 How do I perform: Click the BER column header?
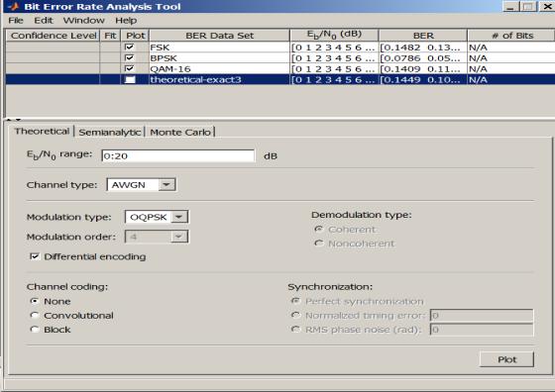[423, 36]
